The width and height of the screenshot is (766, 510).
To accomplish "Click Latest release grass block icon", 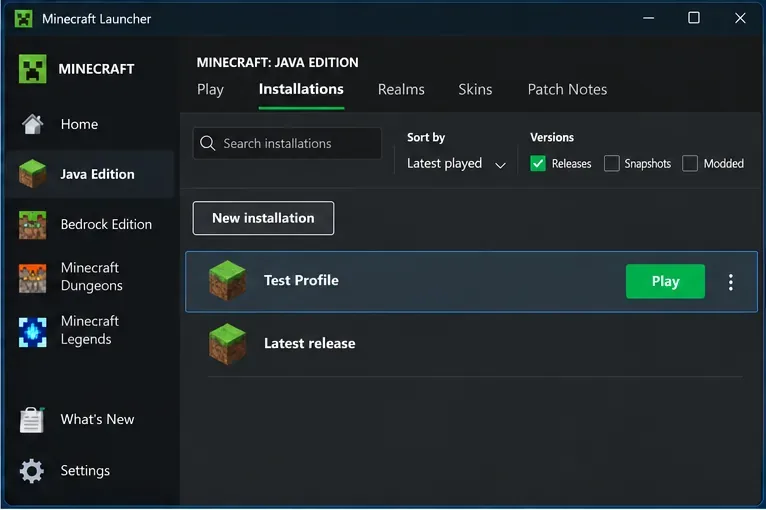I will tap(227, 343).
